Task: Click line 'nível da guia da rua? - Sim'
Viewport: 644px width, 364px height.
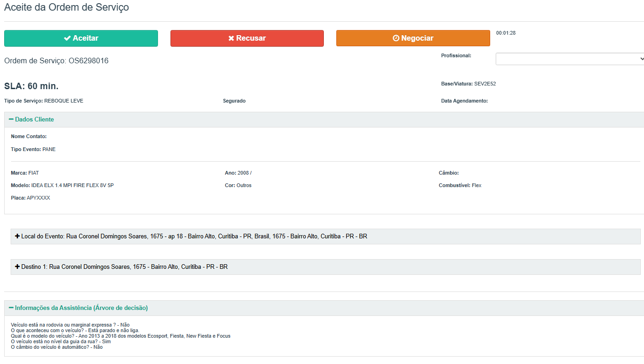Action: [x=61, y=341]
